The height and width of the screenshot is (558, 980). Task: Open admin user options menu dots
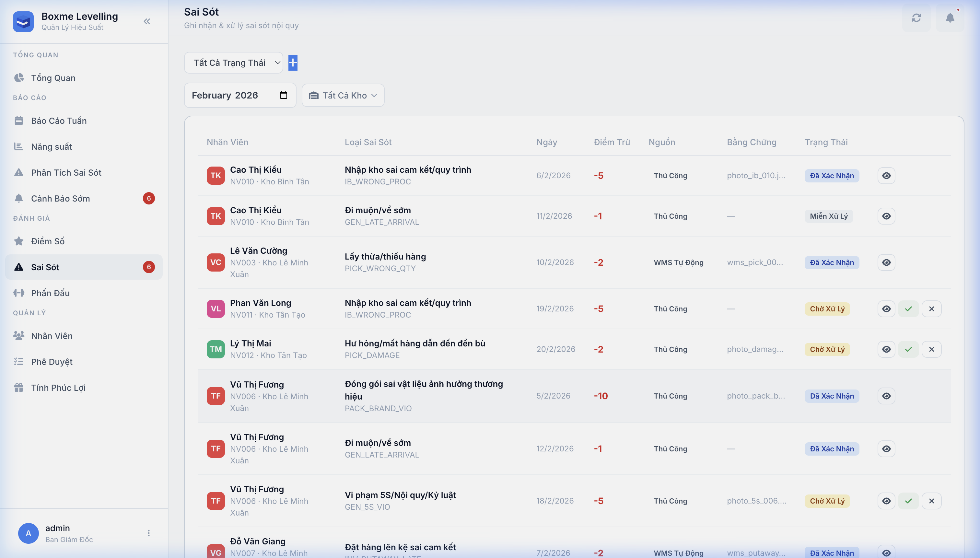pos(149,533)
